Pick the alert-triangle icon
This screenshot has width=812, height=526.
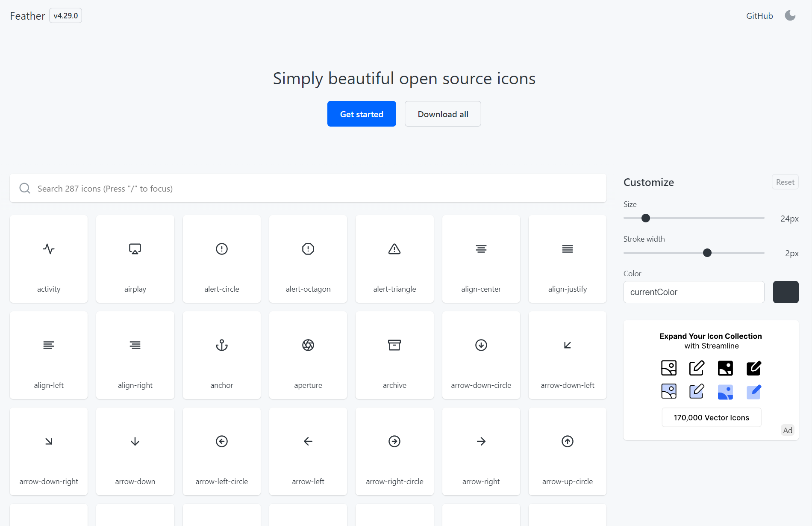tap(394, 259)
